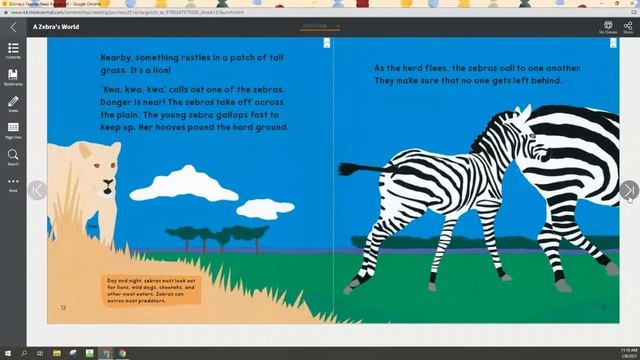
Task: Open File Explorer from taskbar
Action: (x=57, y=353)
